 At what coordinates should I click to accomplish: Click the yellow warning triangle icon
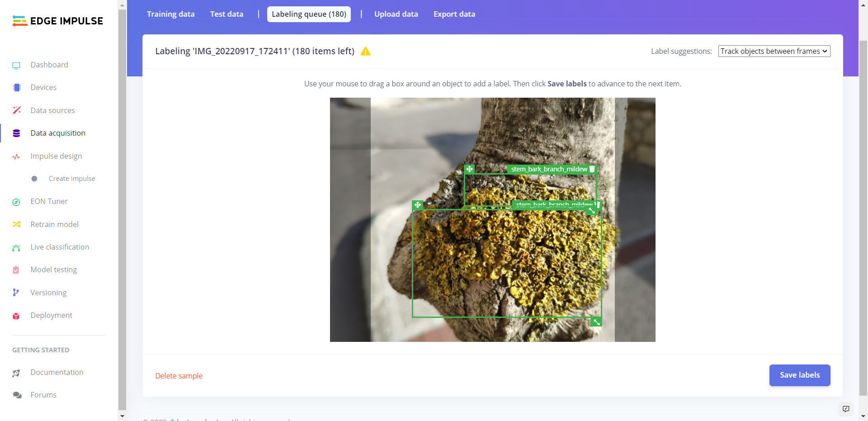coord(366,51)
